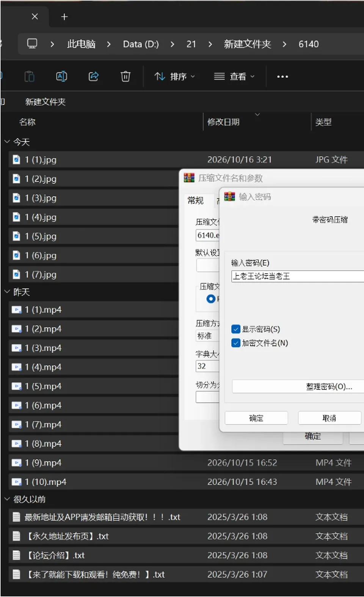
Task: Open the three-dots more options menu
Action: (282, 77)
